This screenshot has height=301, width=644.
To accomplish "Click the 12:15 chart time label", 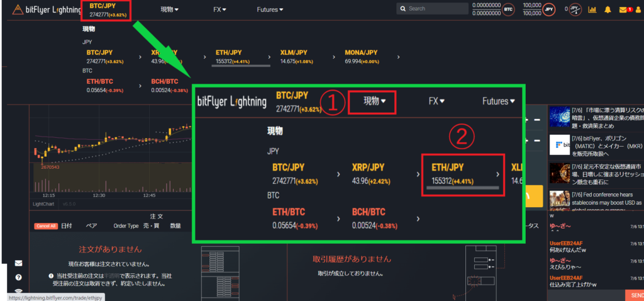I will pos(49,196).
